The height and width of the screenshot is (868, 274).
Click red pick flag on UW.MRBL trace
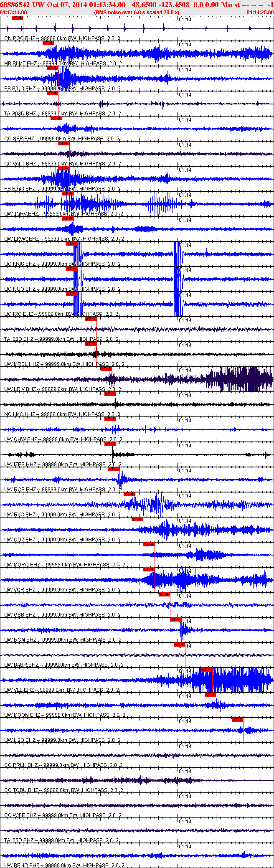[x=91, y=344]
